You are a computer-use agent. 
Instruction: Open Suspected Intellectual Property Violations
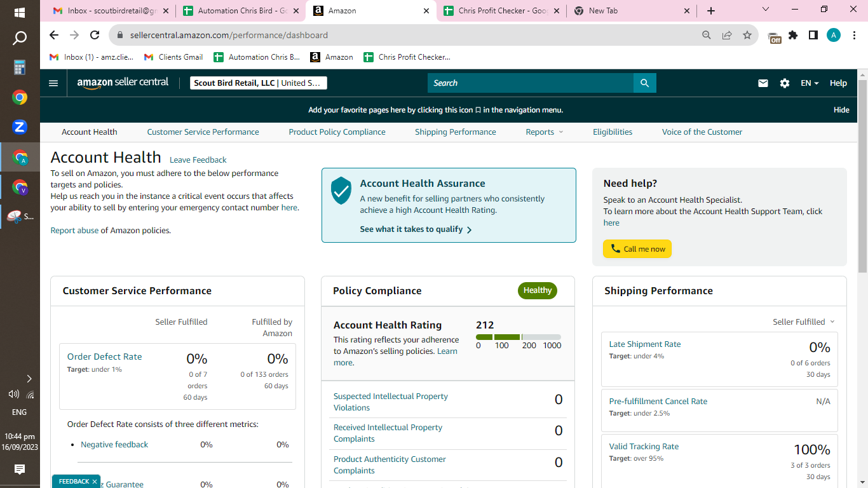click(x=391, y=402)
